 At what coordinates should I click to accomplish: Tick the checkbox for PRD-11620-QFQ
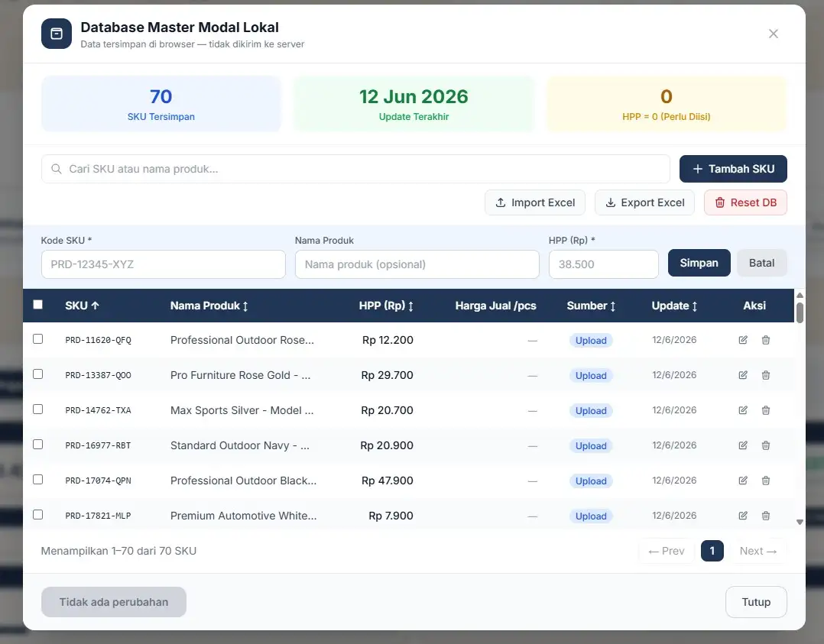click(x=38, y=339)
